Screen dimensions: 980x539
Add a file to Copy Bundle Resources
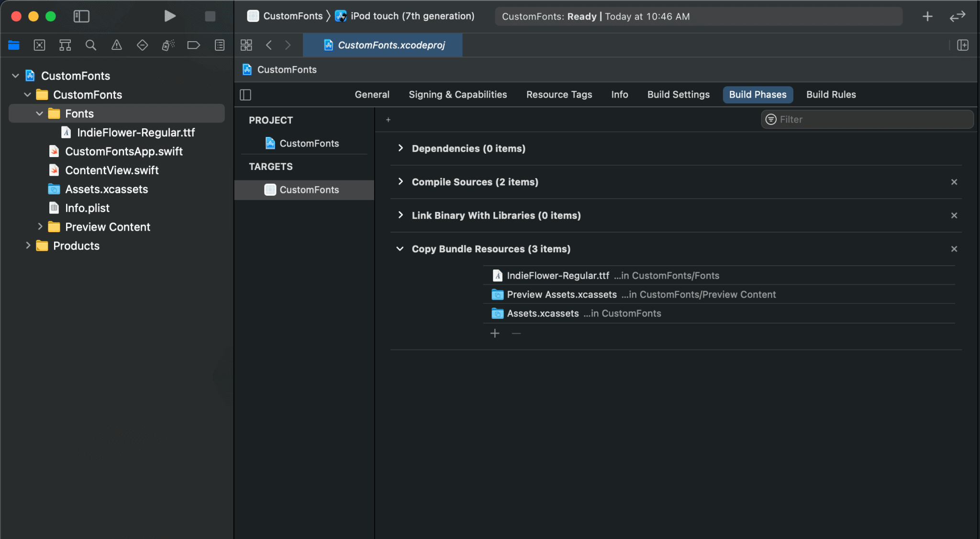coord(495,333)
